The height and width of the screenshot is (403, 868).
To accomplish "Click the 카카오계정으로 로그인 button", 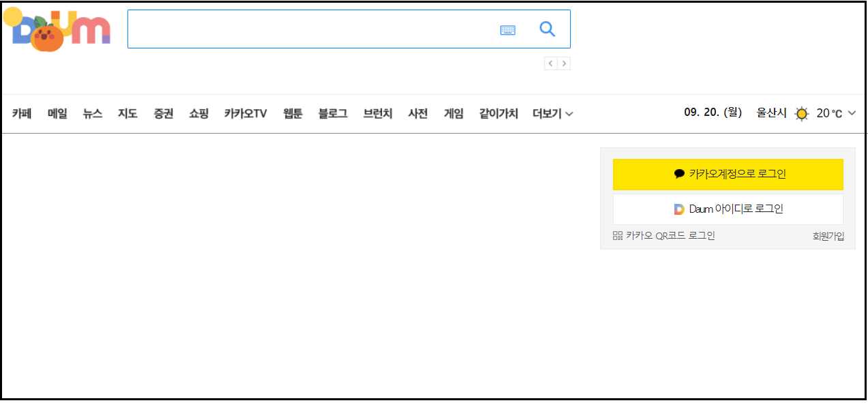I will 728,175.
